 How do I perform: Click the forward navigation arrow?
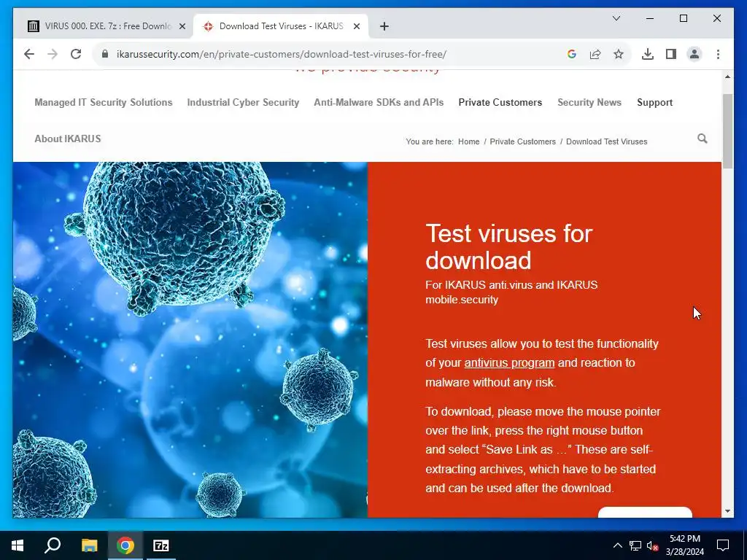pos(53,54)
